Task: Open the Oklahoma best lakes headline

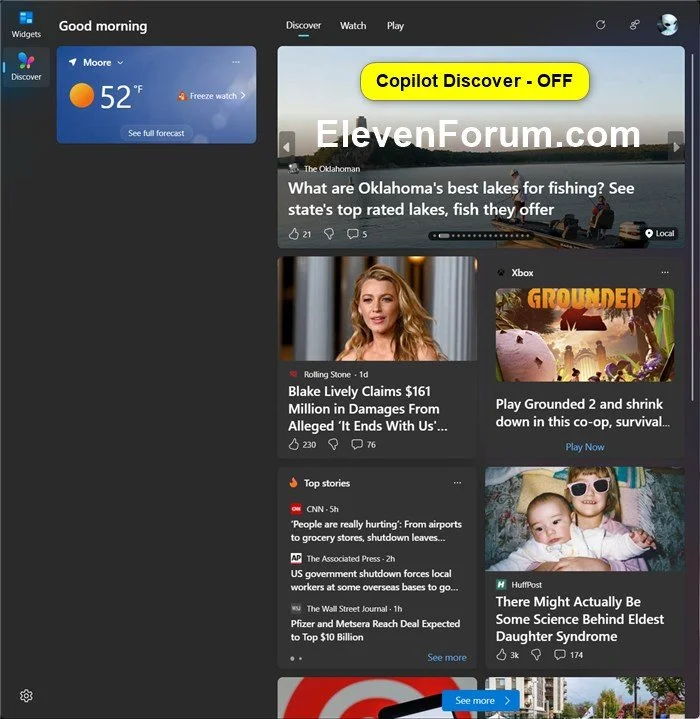Action: [461, 199]
